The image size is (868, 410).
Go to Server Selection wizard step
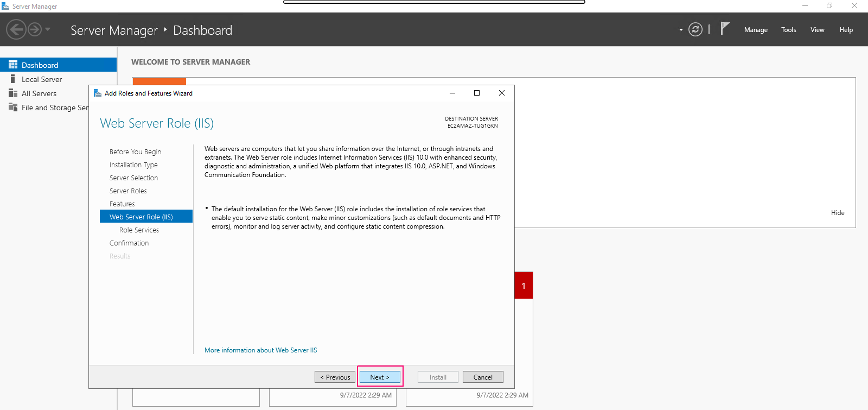point(133,178)
